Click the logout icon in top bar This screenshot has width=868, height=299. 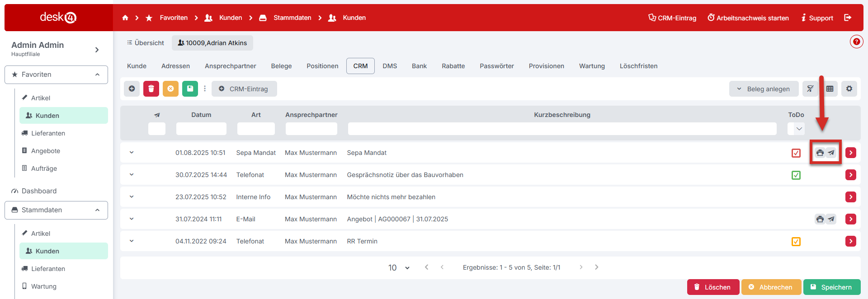pyautogui.click(x=848, y=18)
